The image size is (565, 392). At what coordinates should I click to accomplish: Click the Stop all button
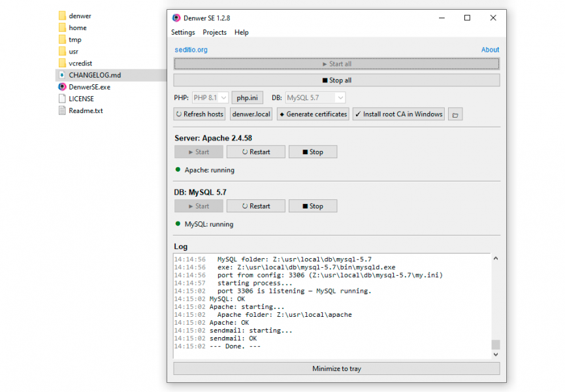click(336, 80)
